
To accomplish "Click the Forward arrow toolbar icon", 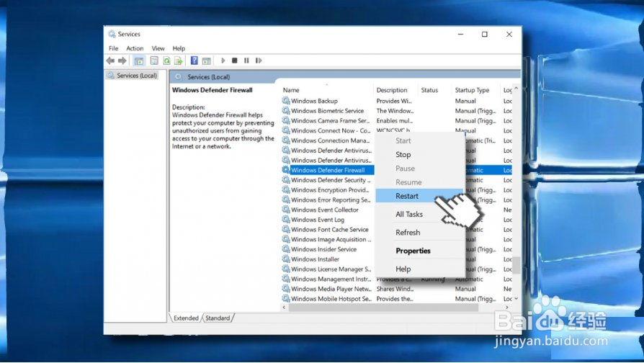I will [122, 60].
